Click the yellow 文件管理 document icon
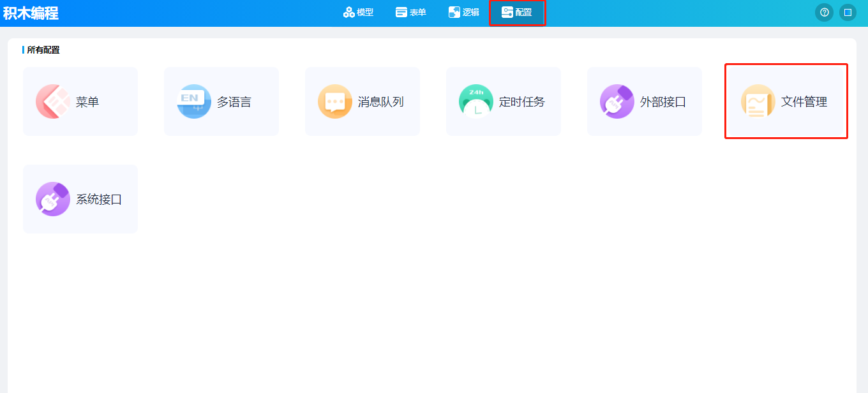The image size is (868, 393). point(758,101)
